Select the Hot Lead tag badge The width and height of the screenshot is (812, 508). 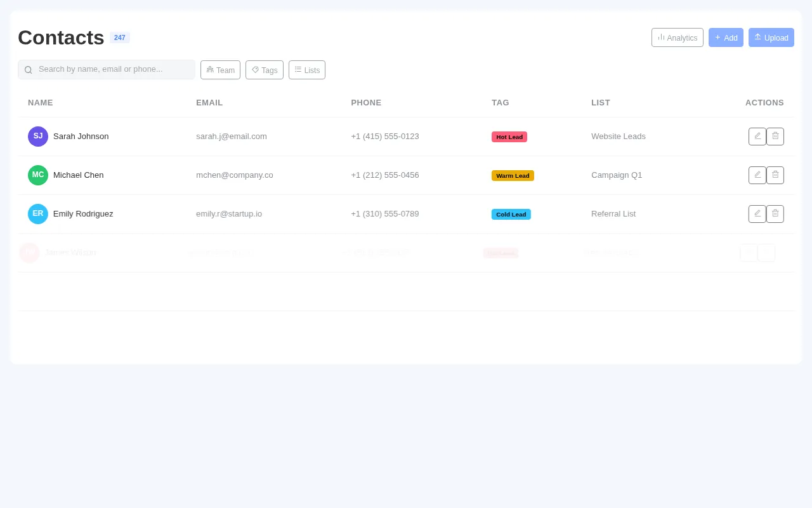[x=509, y=137]
